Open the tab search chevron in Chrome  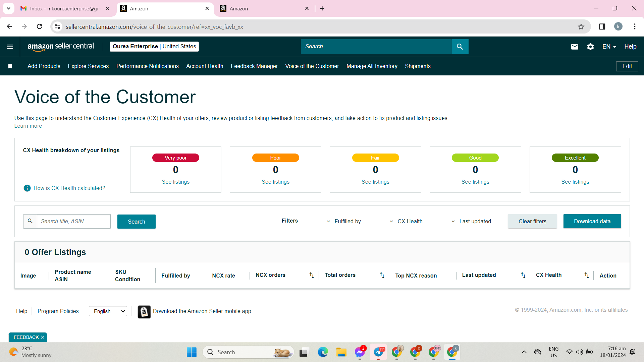tap(8, 8)
